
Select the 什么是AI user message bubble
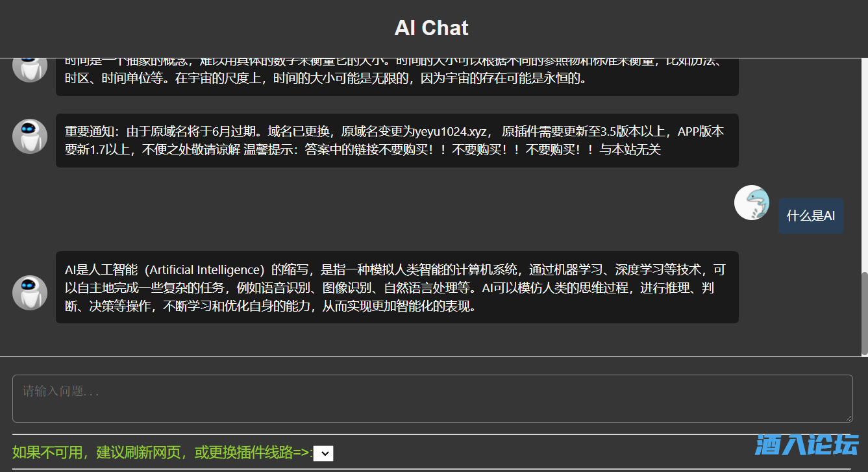[810, 216]
